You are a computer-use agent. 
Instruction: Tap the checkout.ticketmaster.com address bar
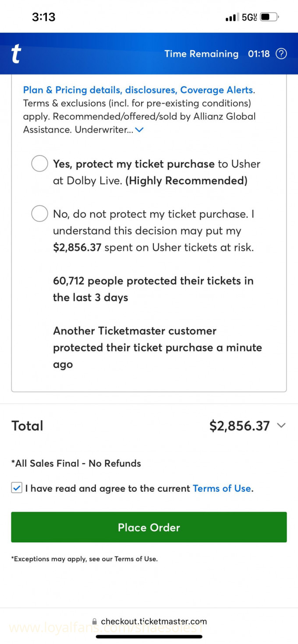point(153,622)
